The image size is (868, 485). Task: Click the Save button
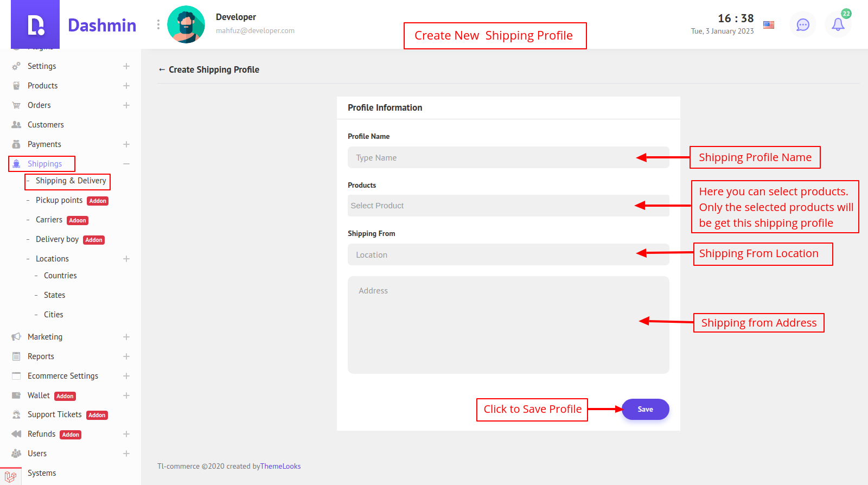pyautogui.click(x=645, y=409)
